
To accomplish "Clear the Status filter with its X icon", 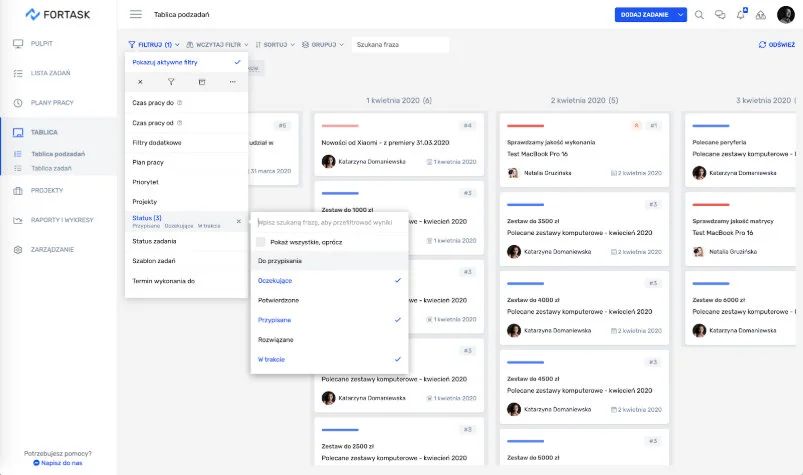I will [x=238, y=220].
